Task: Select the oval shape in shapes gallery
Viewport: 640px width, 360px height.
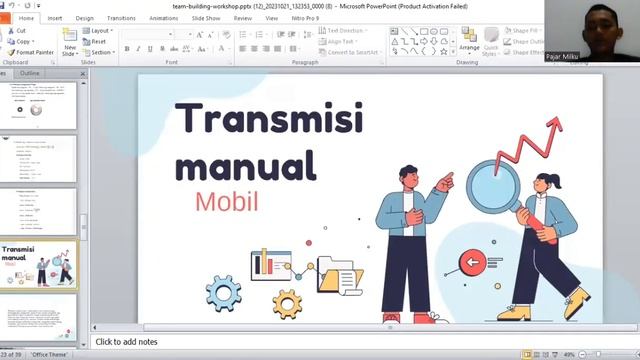Action: coord(433,31)
